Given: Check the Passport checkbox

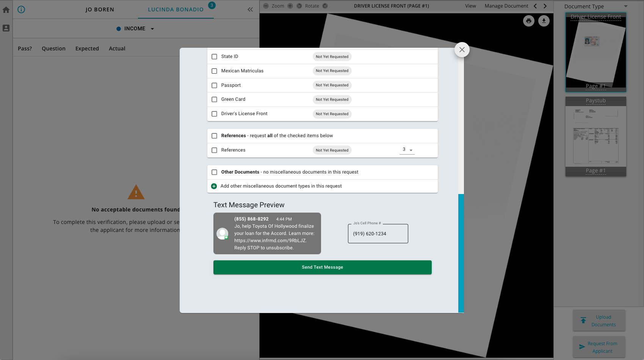Looking at the screenshot, I should [214, 85].
